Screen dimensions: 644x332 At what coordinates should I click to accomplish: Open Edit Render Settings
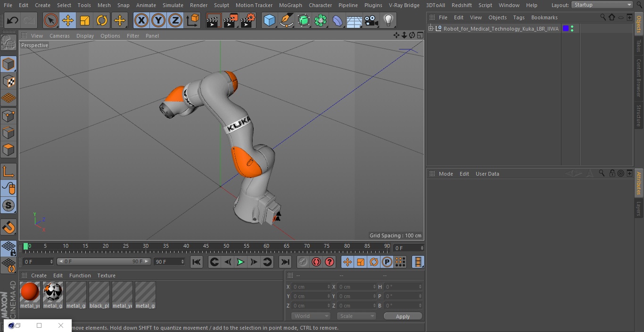(248, 20)
